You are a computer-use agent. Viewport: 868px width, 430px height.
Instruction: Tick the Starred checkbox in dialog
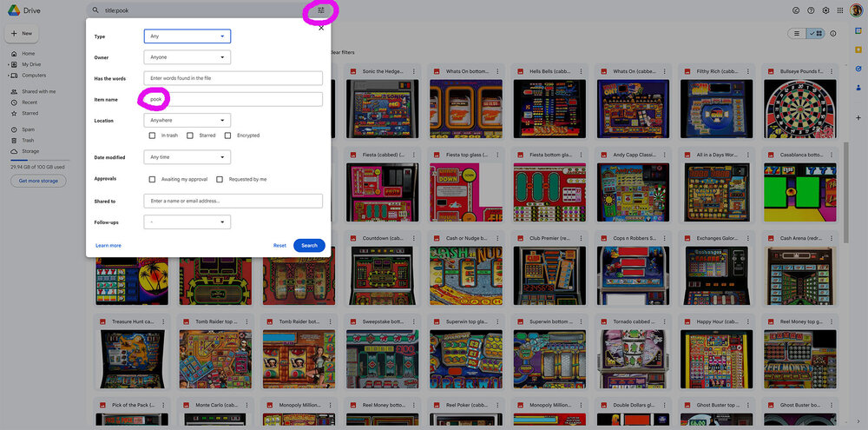190,136
